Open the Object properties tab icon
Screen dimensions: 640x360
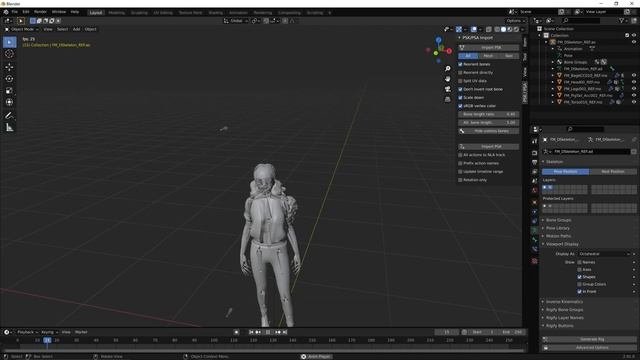pos(535,202)
